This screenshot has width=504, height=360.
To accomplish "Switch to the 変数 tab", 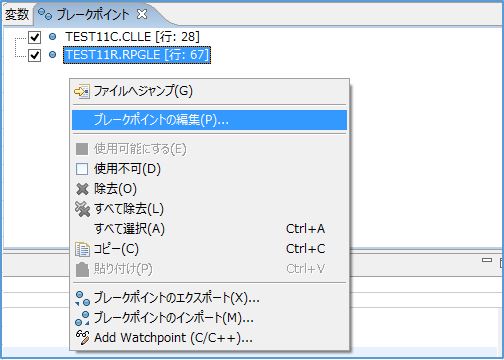I will click(17, 14).
